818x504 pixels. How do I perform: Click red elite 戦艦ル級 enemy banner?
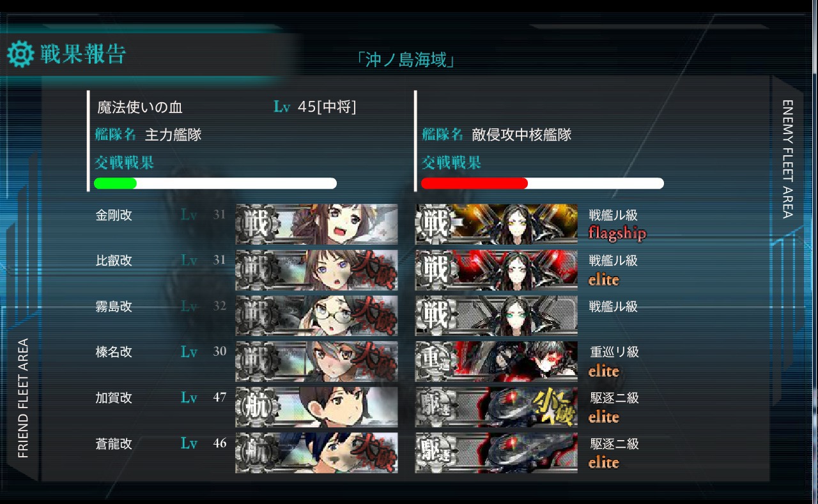point(497,270)
